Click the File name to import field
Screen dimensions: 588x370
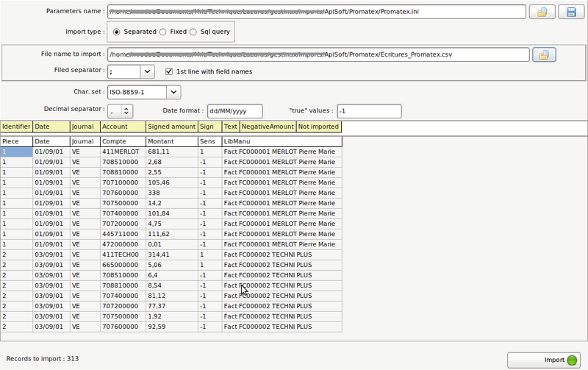click(318, 54)
